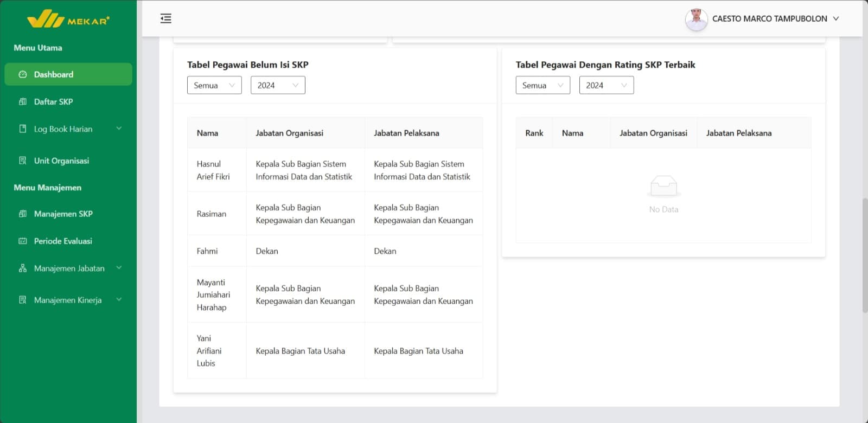Click the Rank column header

click(x=534, y=133)
